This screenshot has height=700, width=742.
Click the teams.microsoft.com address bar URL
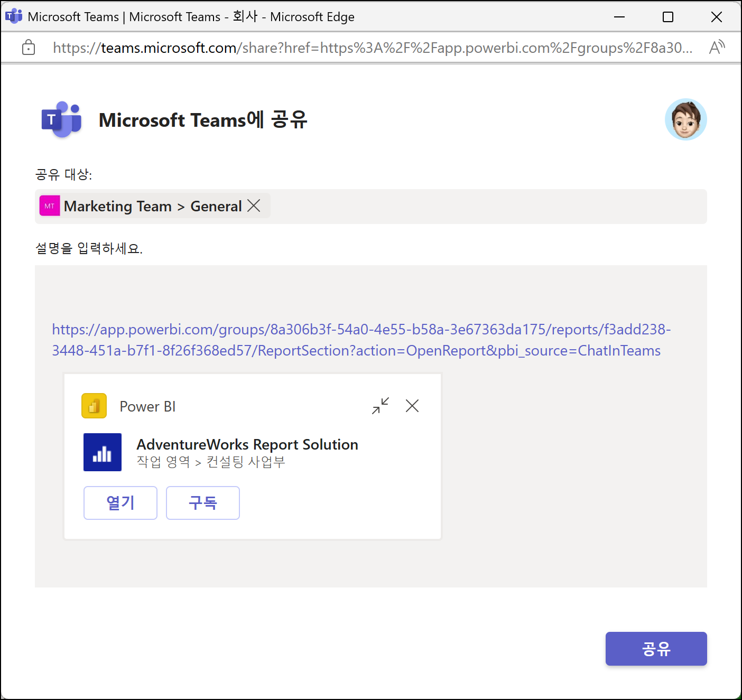click(373, 48)
